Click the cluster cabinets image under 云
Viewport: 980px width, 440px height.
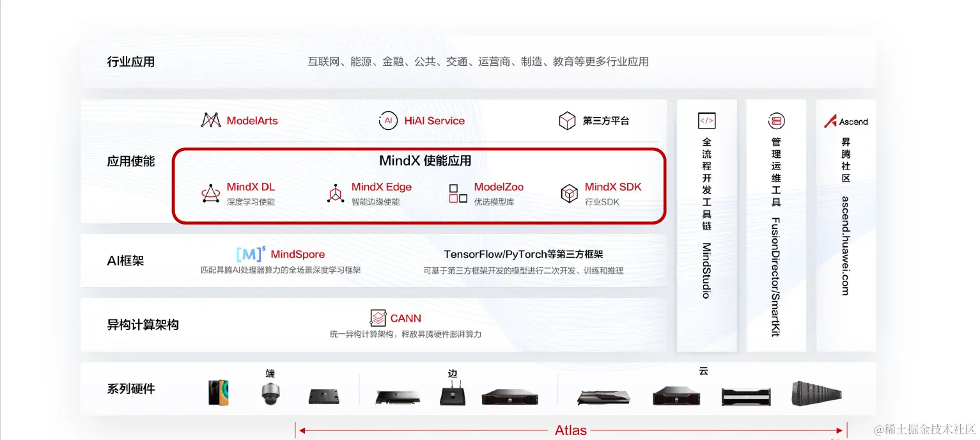(x=818, y=393)
